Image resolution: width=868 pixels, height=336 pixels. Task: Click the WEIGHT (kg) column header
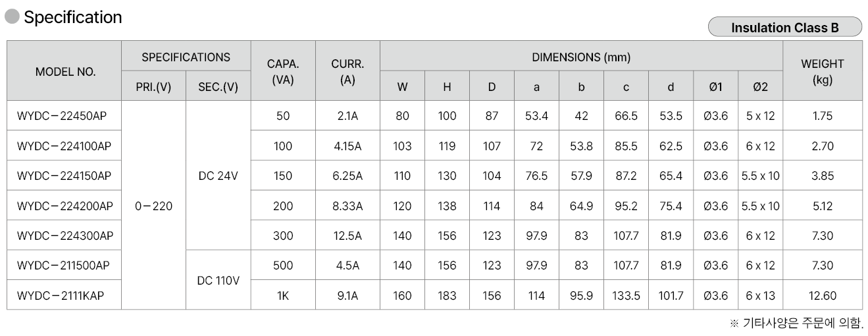coord(822,72)
